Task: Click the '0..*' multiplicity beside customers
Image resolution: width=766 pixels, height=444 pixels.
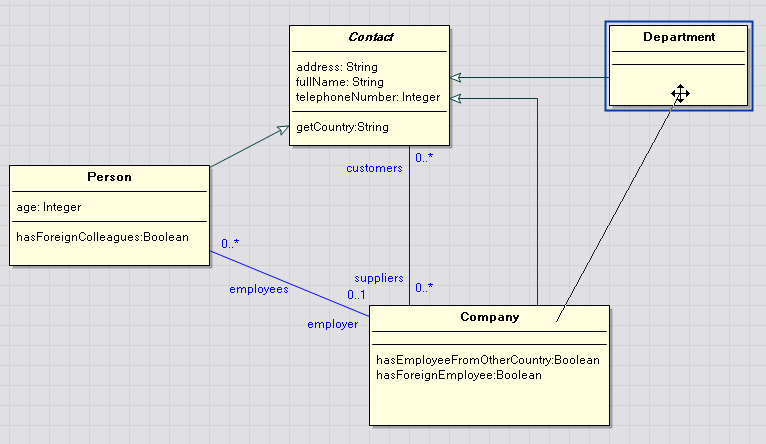Action: point(424,158)
